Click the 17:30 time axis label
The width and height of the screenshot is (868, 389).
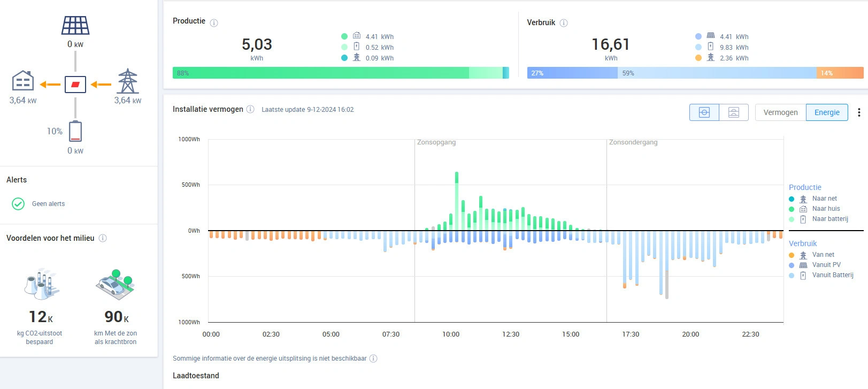[631, 334]
